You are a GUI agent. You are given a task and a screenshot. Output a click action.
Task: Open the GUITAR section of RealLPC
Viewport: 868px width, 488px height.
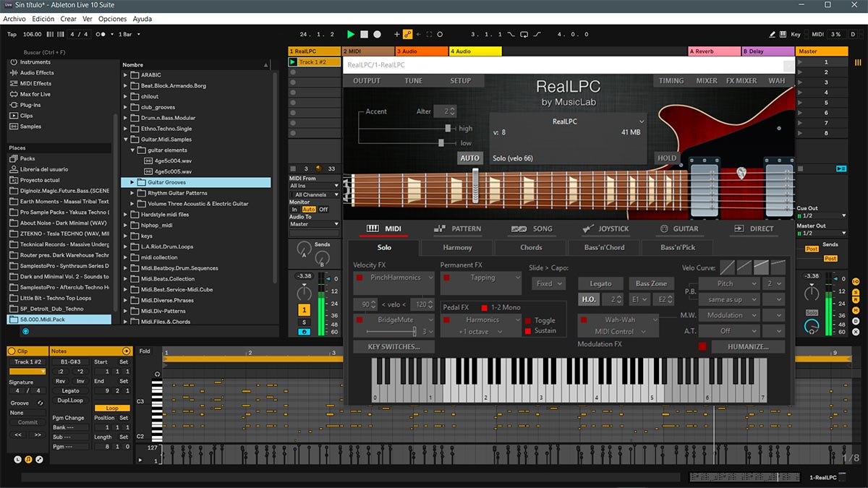point(679,229)
